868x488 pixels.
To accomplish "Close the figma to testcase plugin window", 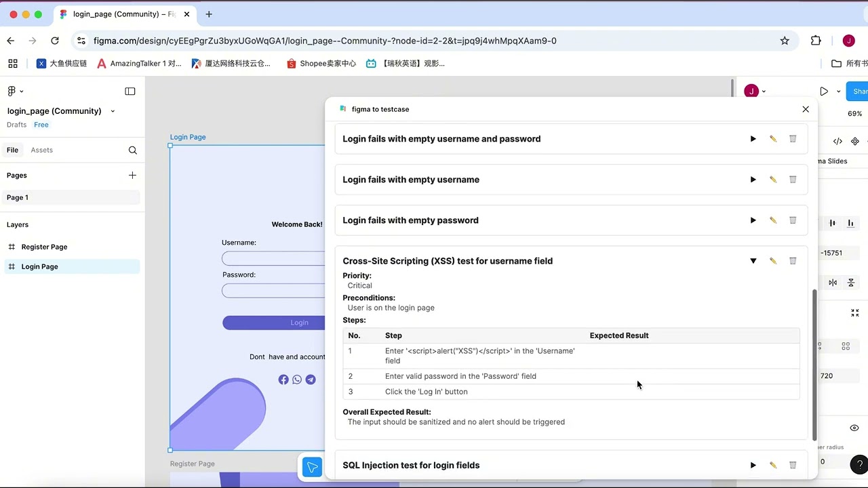I will tap(806, 109).
